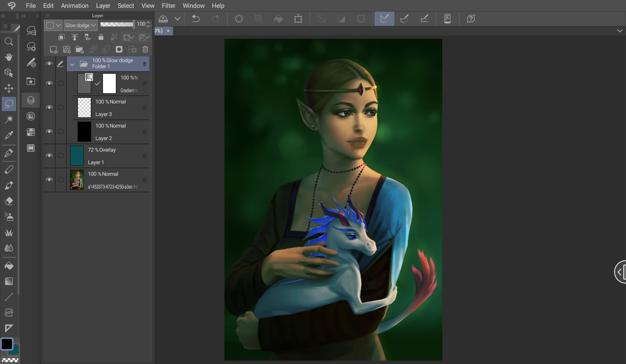This screenshot has height=364, width=626.
Task: Toggle the checkbox beside Layer 2
Action: pyautogui.click(x=61, y=132)
